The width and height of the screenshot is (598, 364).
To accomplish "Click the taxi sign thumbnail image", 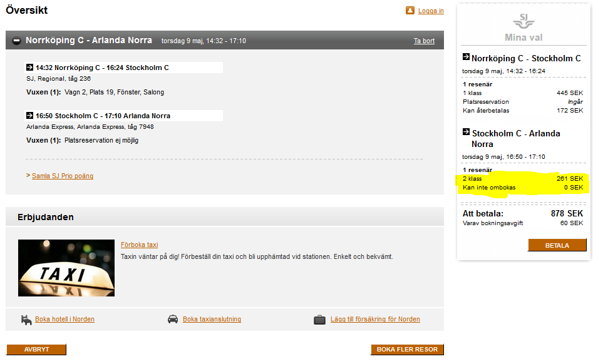I will [x=66, y=268].
